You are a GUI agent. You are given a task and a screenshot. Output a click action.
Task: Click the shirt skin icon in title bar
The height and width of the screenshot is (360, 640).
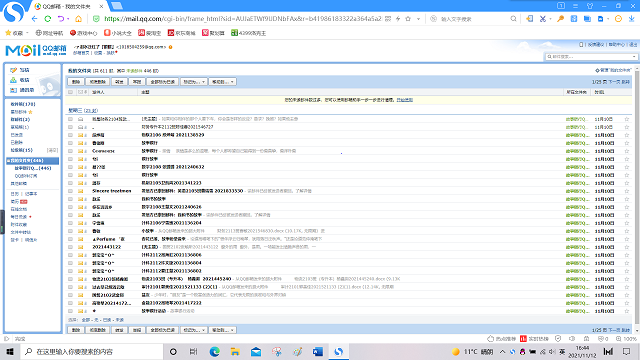(590, 6)
